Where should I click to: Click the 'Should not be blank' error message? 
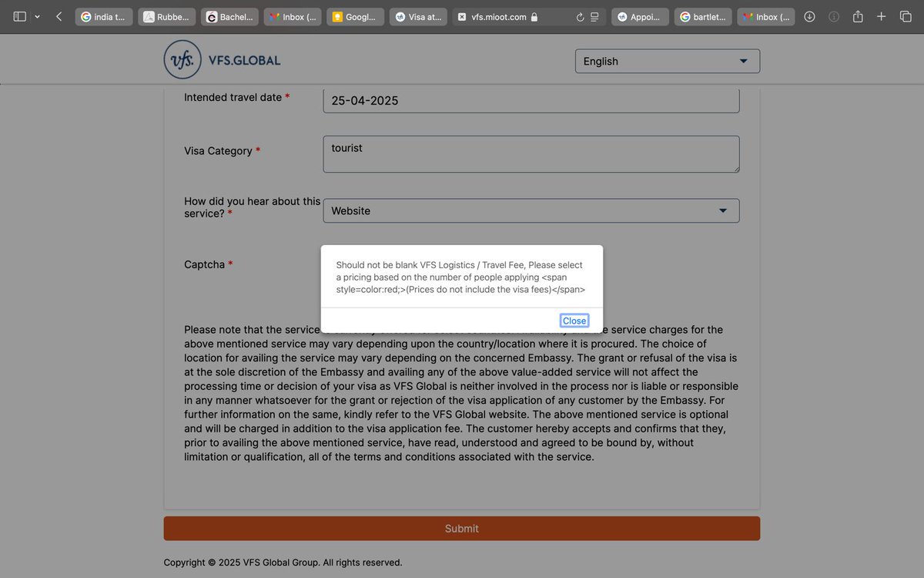pyautogui.click(x=461, y=277)
